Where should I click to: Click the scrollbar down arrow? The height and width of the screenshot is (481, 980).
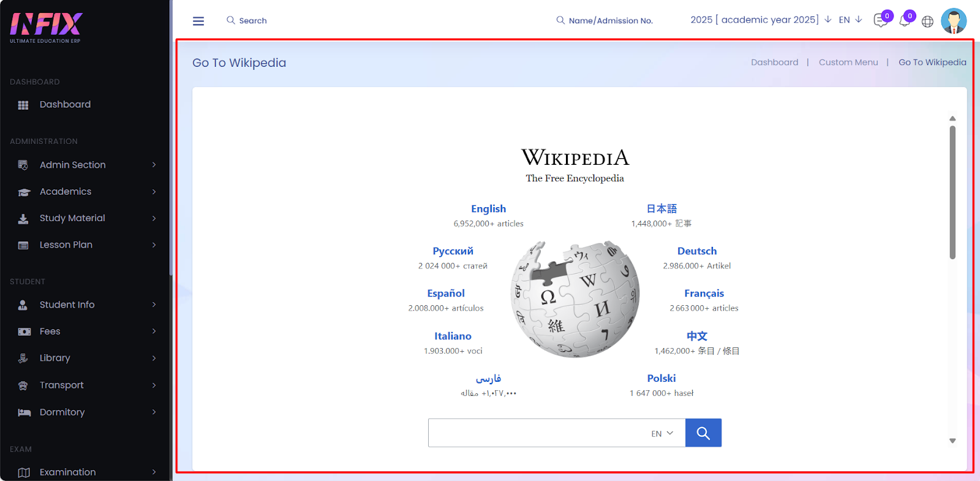coord(952,441)
